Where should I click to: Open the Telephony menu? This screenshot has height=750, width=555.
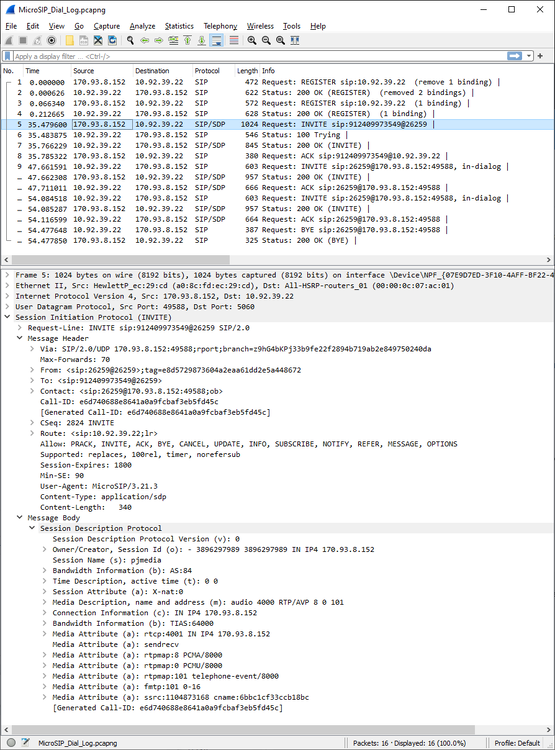point(220,26)
